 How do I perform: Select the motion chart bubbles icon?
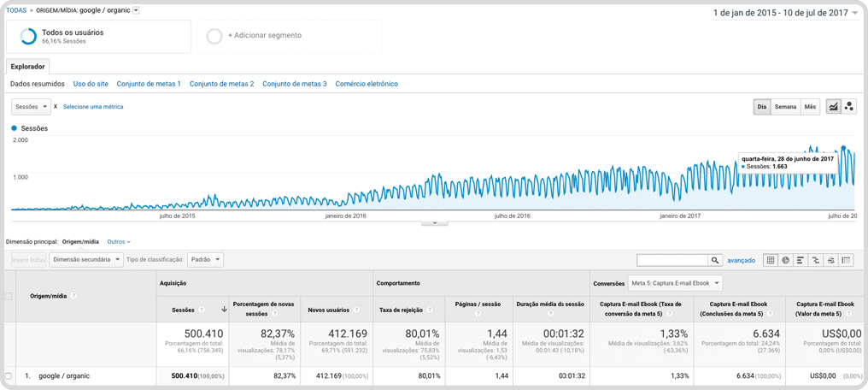[x=848, y=107]
